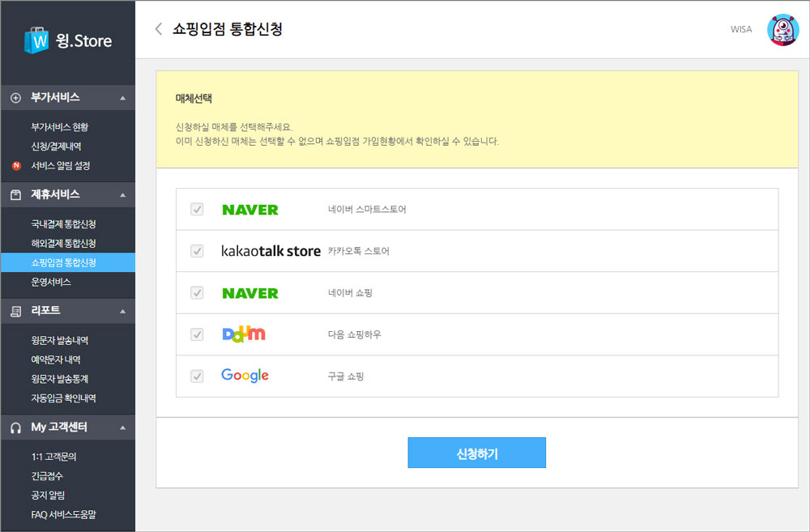
Task: Collapse the My 고객센터 section arrow
Action: (x=122, y=428)
